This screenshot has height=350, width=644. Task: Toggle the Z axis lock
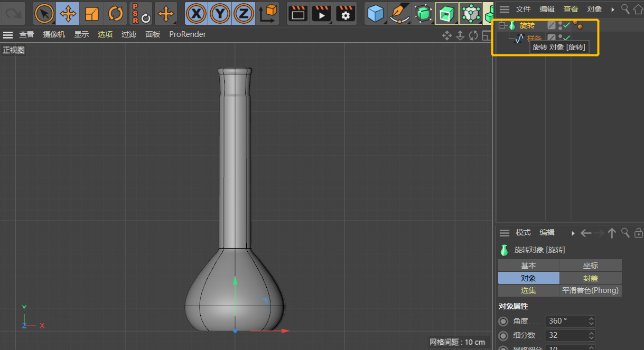coord(243,13)
